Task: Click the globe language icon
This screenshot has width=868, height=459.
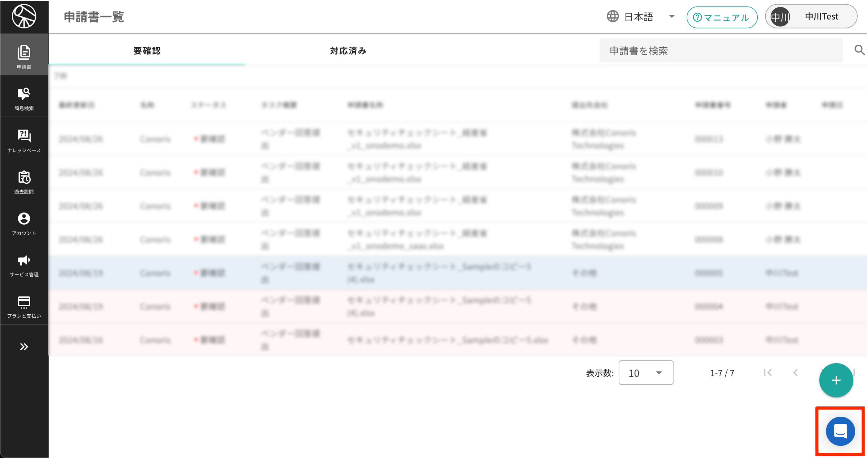Action: pyautogui.click(x=613, y=16)
